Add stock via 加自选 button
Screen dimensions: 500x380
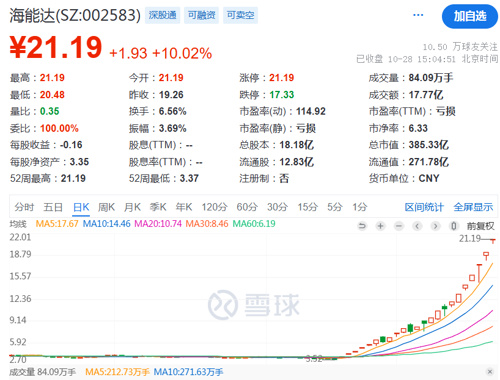(470, 16)
